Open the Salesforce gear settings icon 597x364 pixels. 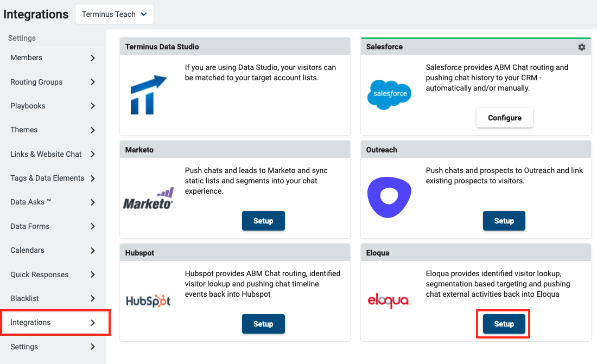[581, 47]
